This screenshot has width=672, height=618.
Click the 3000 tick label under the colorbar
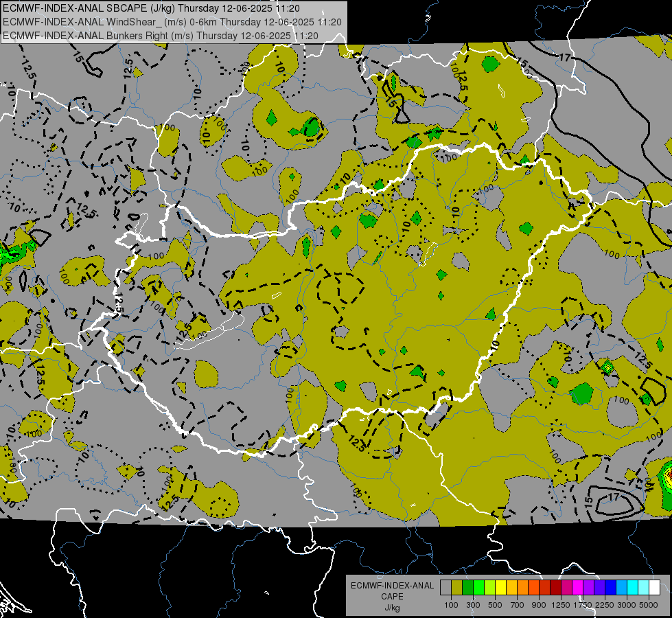(x=627, y=605)
